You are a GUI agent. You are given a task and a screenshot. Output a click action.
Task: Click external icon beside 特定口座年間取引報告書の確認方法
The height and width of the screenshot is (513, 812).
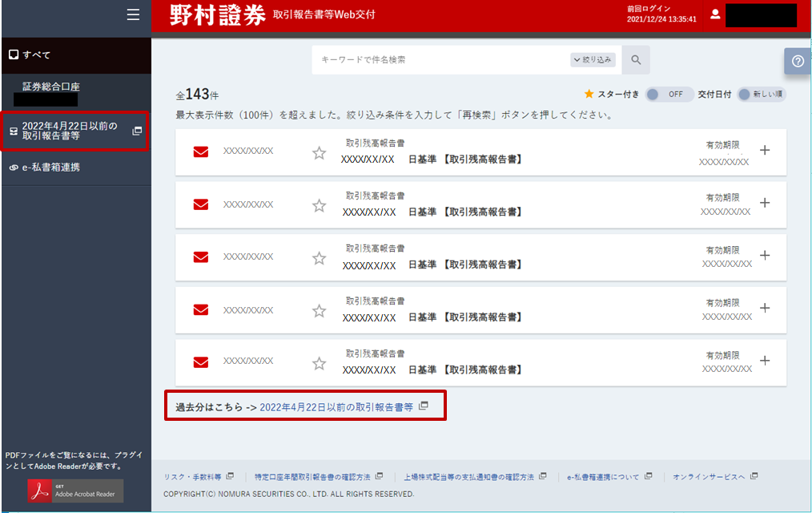[379, 475]
